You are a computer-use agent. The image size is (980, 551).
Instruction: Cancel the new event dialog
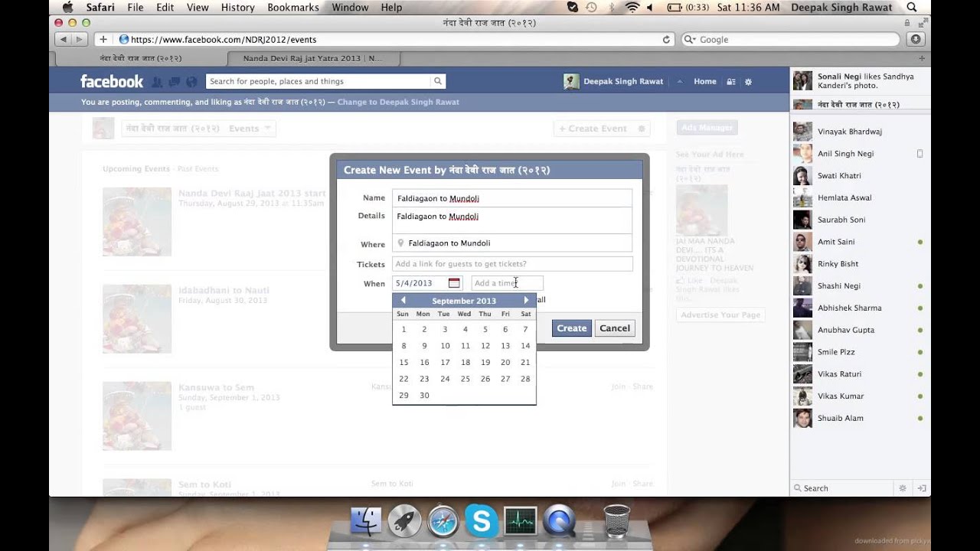click(x=615, y=328)
